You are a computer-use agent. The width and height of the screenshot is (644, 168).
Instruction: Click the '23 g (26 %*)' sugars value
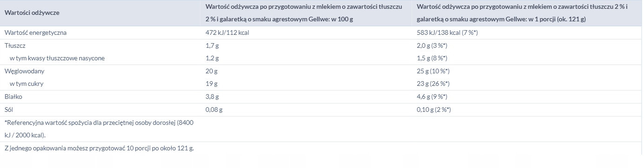[x=433, y=84]
